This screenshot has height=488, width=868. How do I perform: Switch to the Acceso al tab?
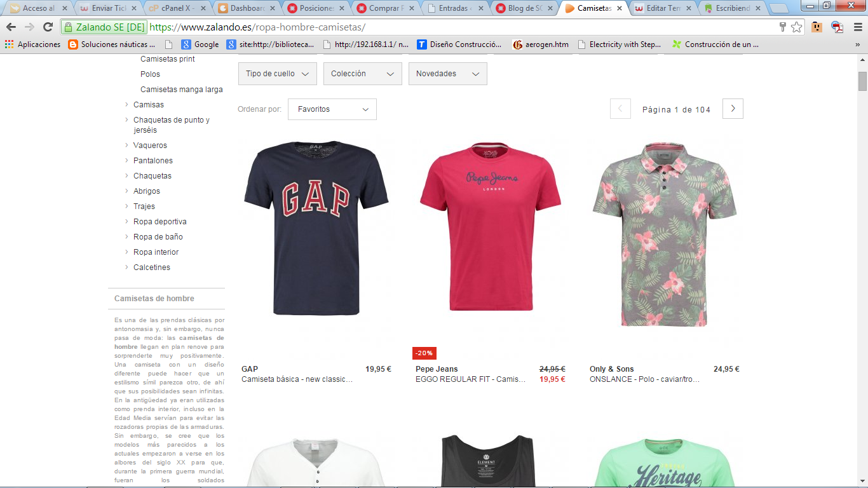tap(37, 8)
